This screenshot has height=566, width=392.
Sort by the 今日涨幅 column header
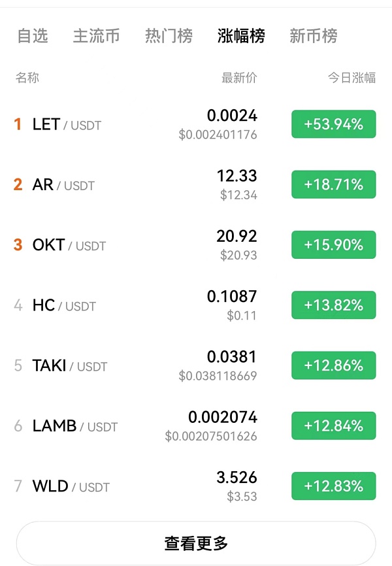point(351,78)
